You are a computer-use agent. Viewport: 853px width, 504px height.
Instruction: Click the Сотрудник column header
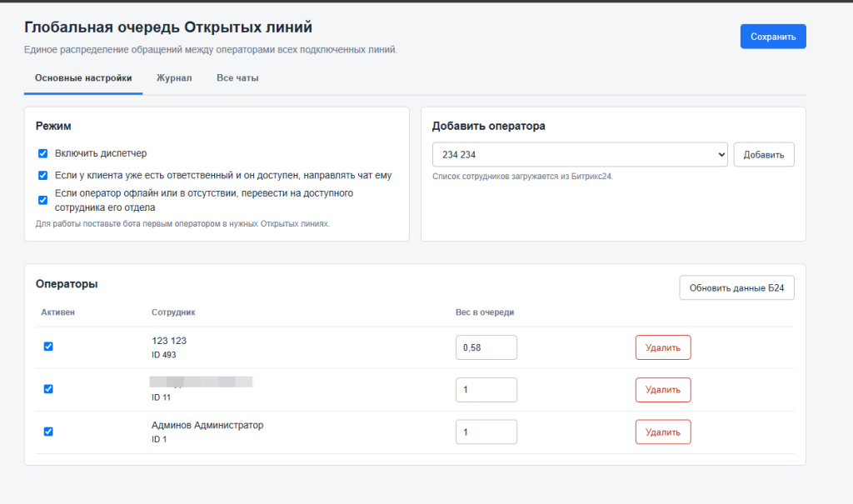pos(173,312)
